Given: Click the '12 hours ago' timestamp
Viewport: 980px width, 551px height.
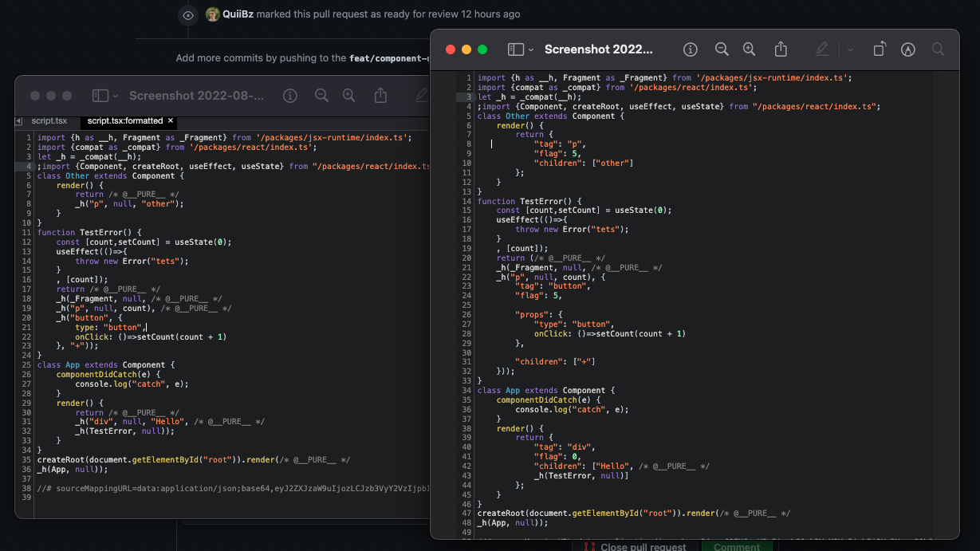Looking at the screenshot, I should 490,14.
